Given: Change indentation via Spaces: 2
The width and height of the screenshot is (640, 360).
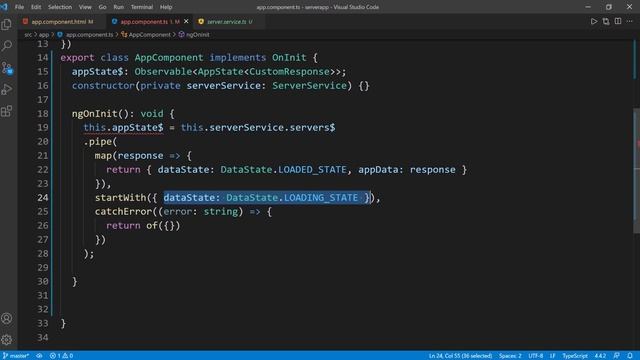Looking at the screenshot, I should click(510, 356).
